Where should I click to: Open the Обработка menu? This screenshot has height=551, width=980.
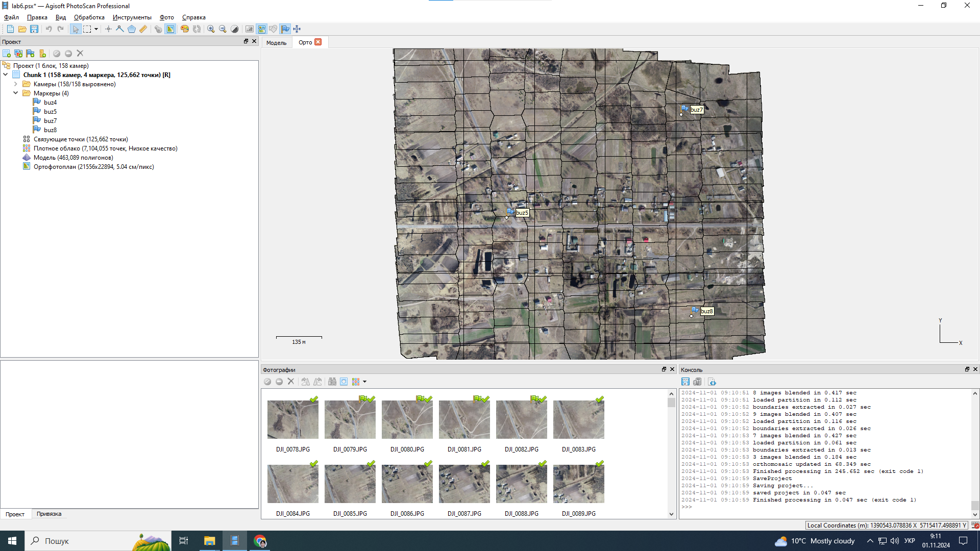[89, 17]
